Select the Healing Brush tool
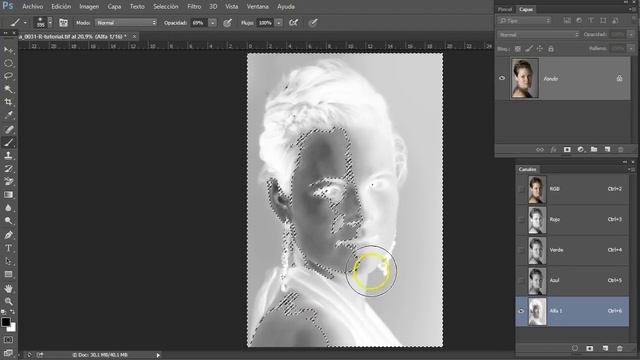 (x=8, y=129)
